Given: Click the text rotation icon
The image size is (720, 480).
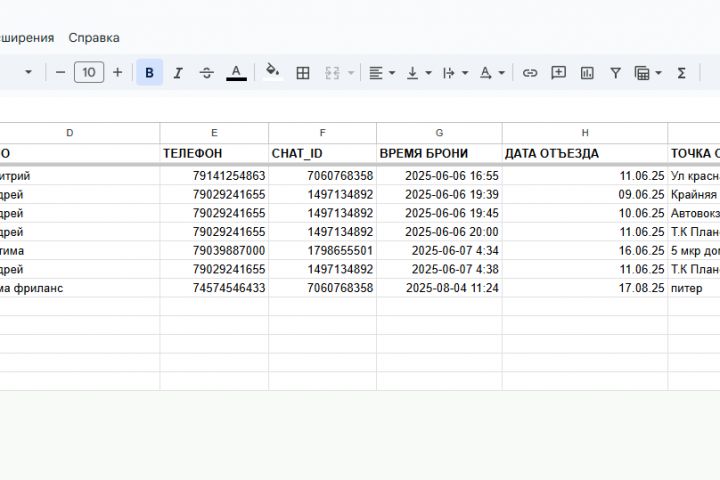Looking at the screenshot, I should tap(485, 73).
